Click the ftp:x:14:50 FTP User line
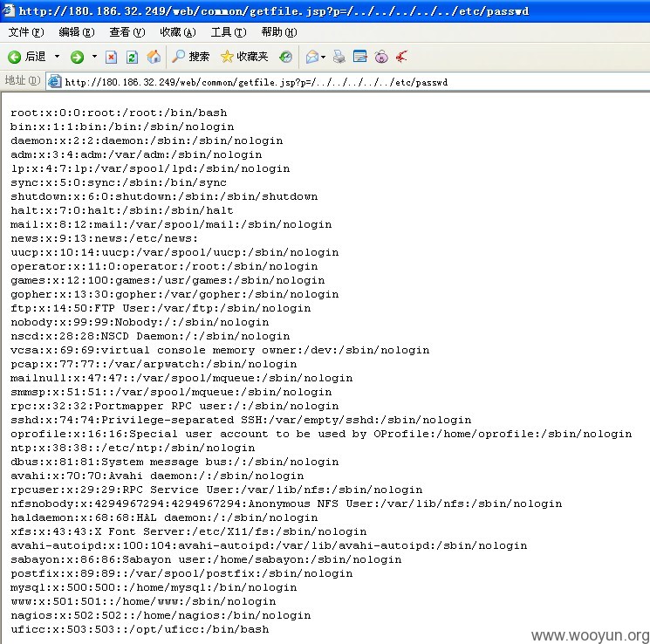Viewport: 650px width, 644px height. tap(161, 308)
